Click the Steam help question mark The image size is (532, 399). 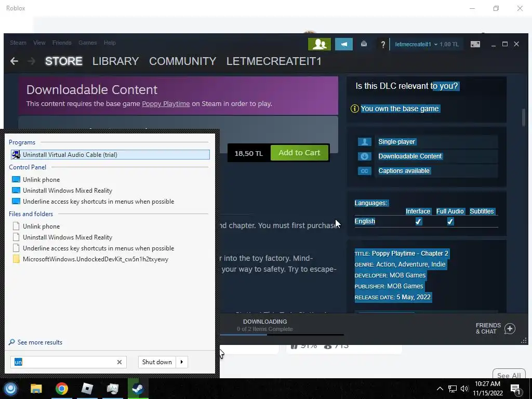(x=383, y=45)
